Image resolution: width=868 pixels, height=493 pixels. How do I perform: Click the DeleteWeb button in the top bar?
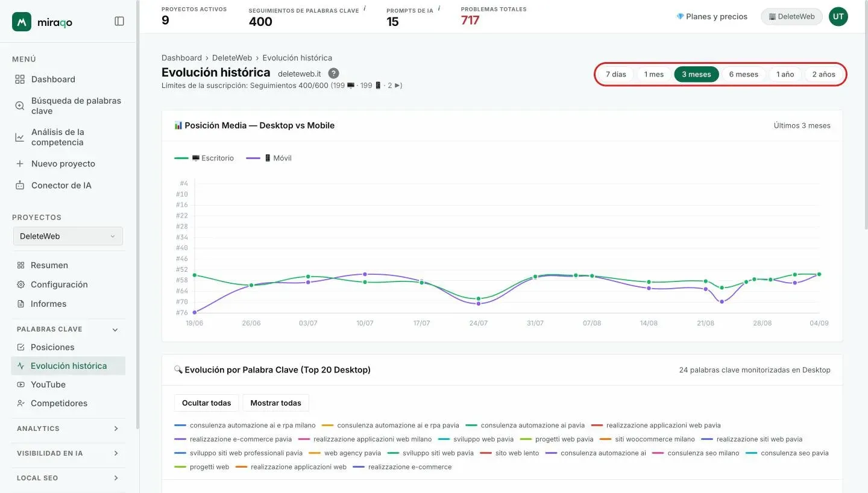click(791, 17)
